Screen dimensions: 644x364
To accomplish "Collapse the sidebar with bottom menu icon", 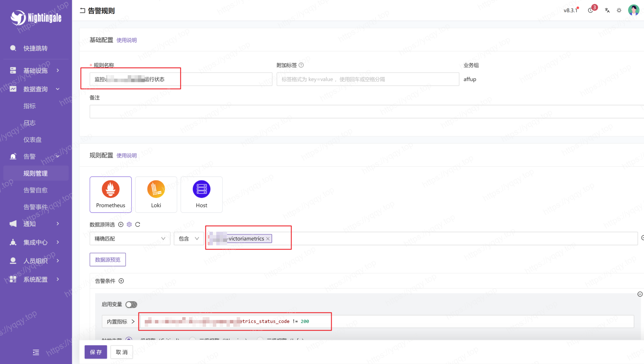I will [x=36, y=352].
